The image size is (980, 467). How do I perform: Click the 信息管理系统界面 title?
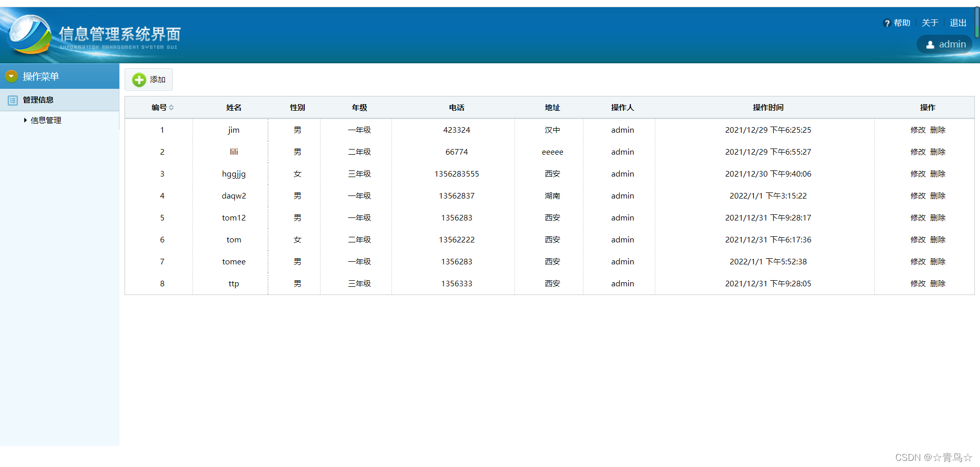pos(119,34)
